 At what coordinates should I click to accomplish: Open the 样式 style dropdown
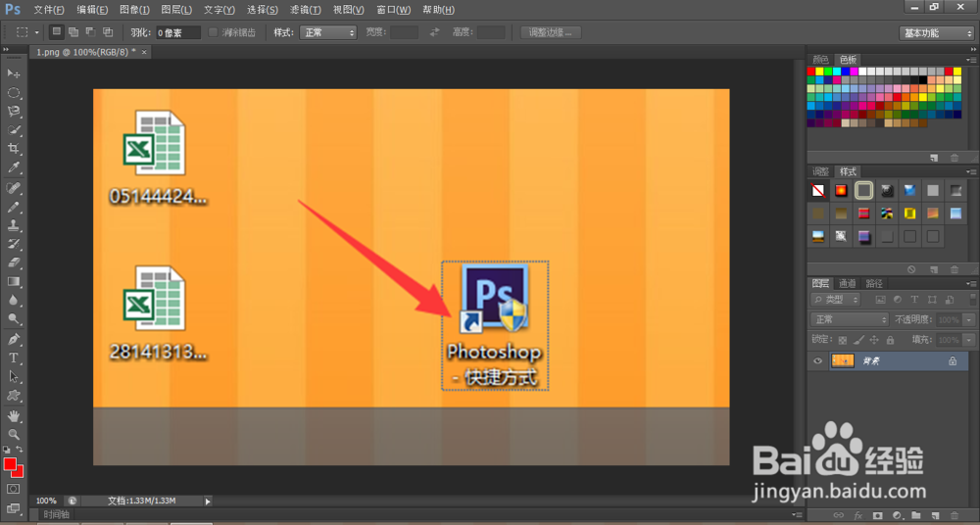click(328, 32)
